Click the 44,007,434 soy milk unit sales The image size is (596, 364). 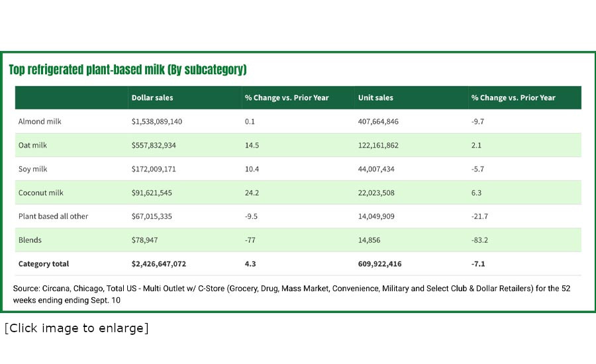click(376, 169)
